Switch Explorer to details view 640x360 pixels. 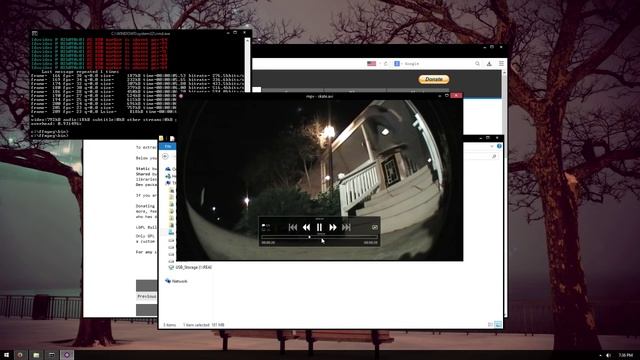(x=490, y=324)
